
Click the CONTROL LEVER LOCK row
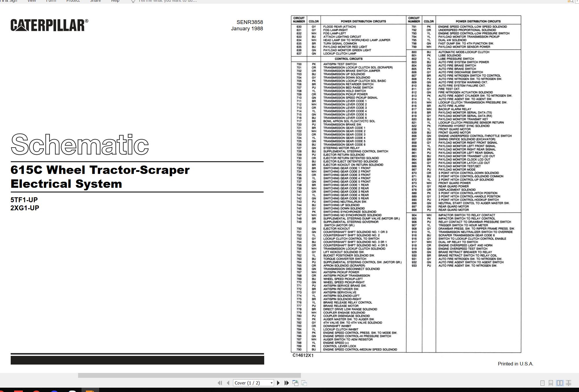[348, 346]
